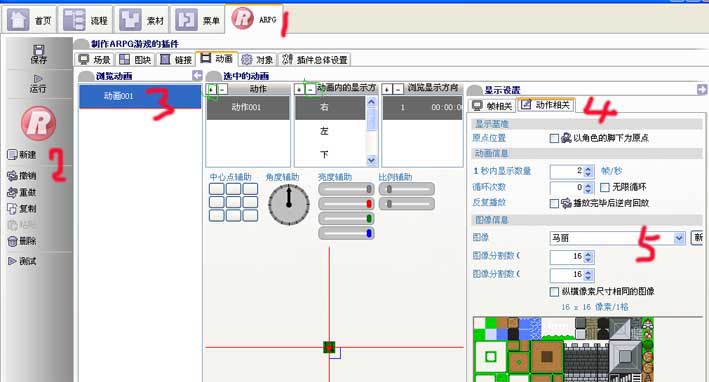Screen dimensions: 709x382
Task: Select direction 下 in the list
Action: [330, 155]
